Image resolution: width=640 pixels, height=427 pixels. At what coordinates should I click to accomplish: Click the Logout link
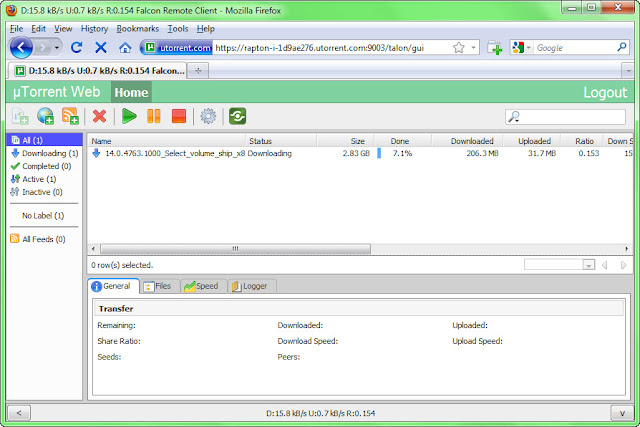605,92
